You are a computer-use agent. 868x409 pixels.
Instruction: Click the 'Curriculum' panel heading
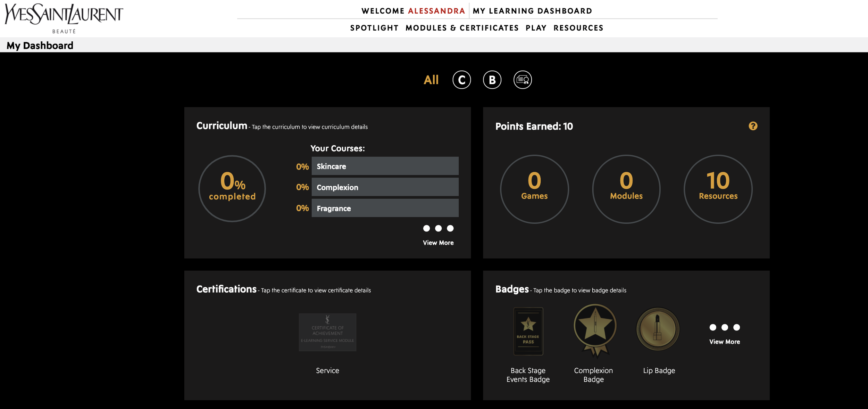(x=222, y=126)
